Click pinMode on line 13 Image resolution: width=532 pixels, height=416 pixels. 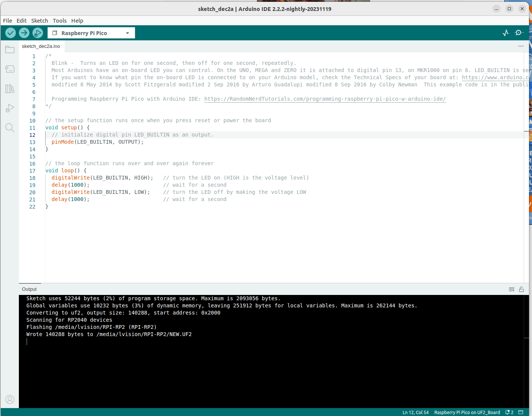(x=63, y=142)
